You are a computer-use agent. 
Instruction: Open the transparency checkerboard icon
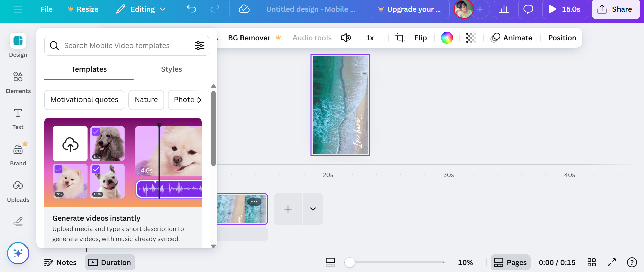[x=471, y=38]
